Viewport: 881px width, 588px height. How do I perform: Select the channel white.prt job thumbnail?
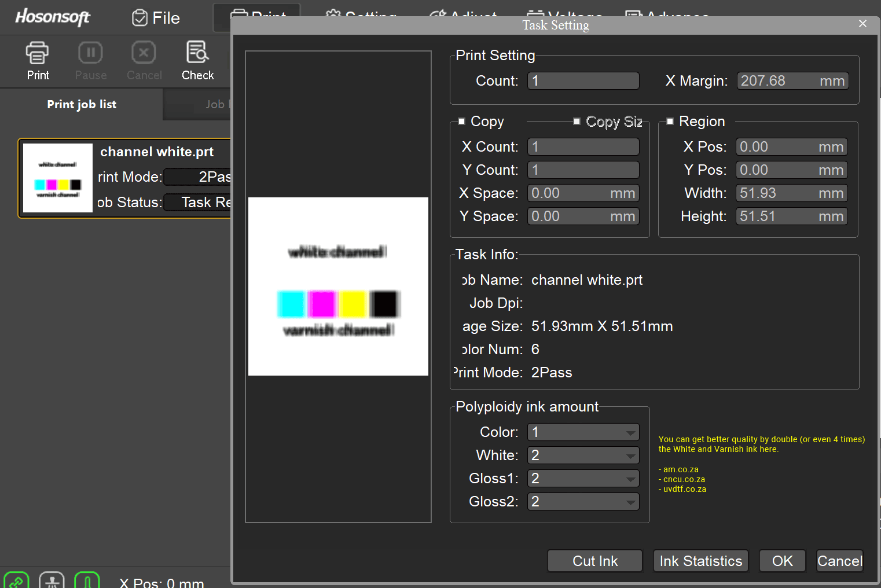click(x=57, y=178)
